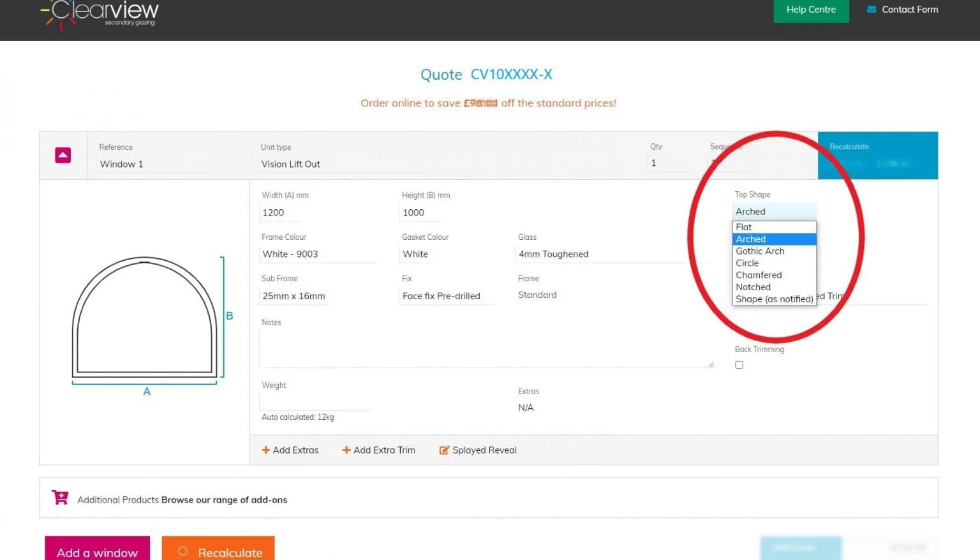Choose Chamfered in the Top Shape list

(x=759, y=275)
